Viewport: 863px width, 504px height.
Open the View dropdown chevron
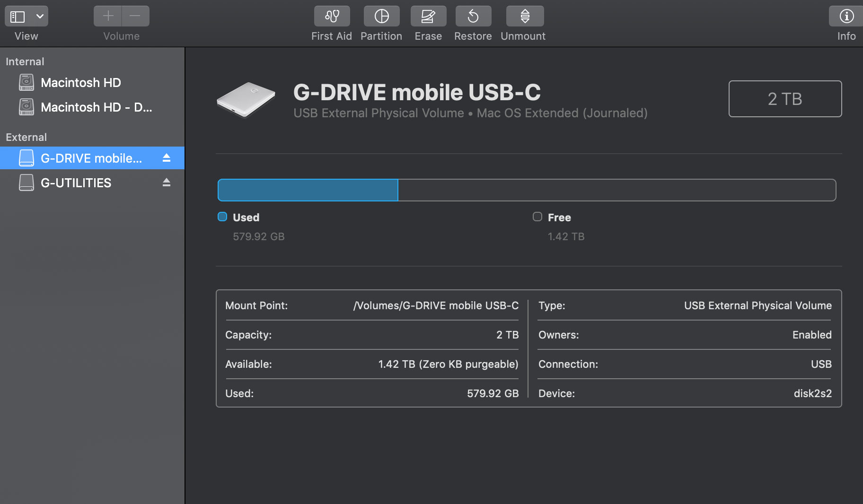point(40,17)
